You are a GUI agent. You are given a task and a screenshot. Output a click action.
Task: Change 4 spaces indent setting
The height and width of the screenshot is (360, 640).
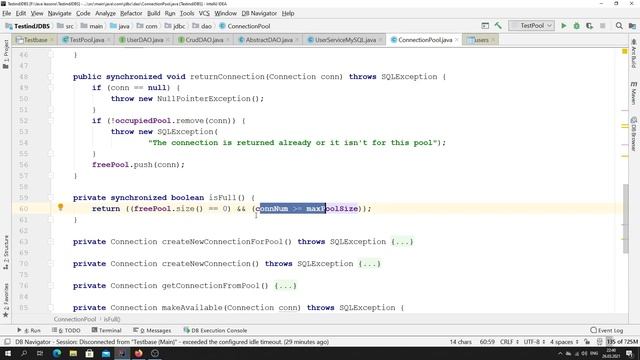coord(564,342)
